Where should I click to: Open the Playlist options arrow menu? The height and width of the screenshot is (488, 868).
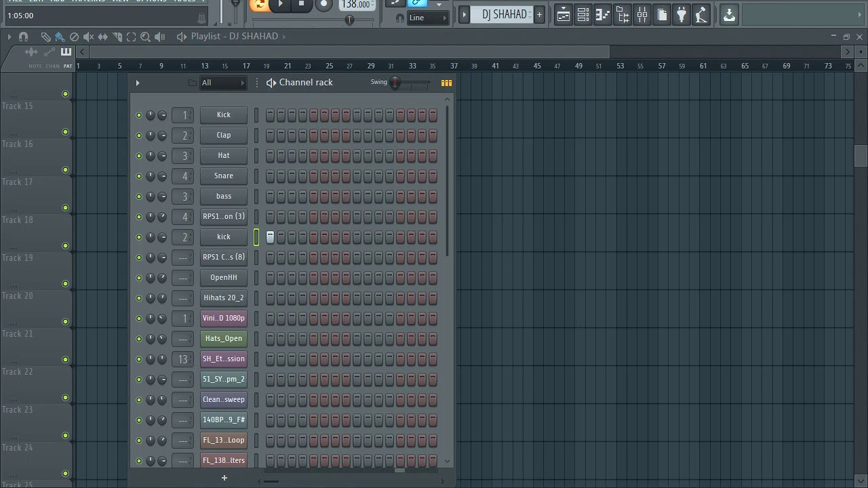point(9,37)
